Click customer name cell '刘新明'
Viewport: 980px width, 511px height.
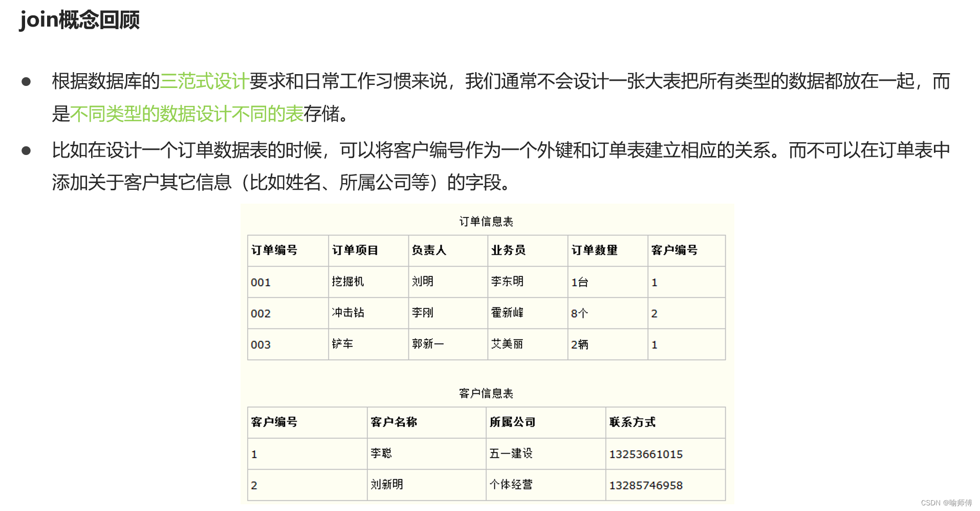tap(426, 485)
